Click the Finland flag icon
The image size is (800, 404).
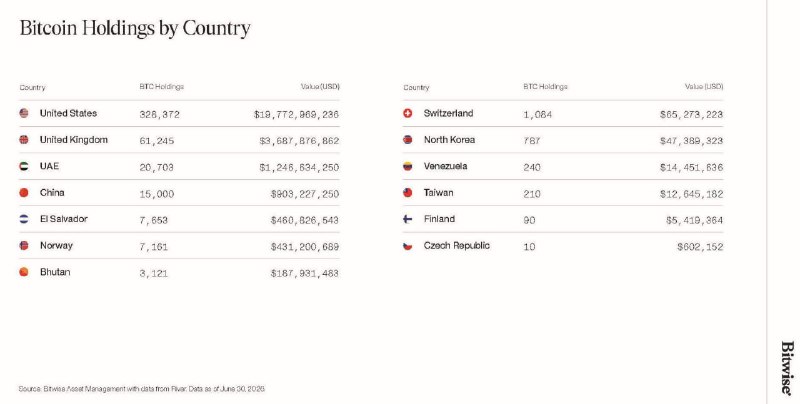tap(408, 219)
